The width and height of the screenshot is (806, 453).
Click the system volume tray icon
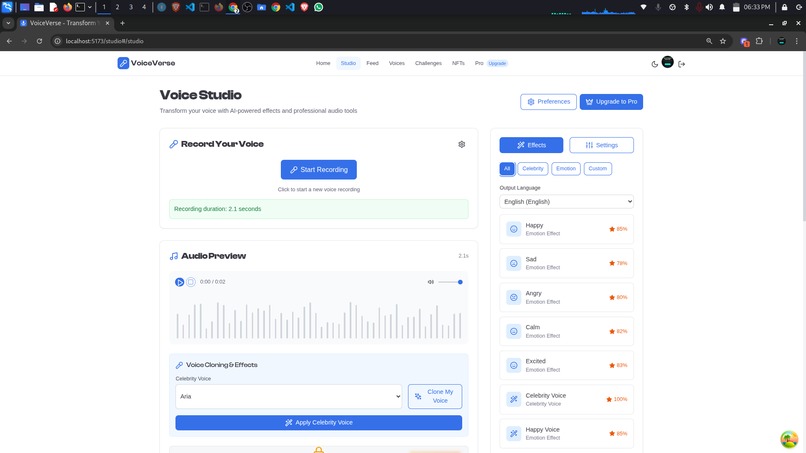click(709, 7)
